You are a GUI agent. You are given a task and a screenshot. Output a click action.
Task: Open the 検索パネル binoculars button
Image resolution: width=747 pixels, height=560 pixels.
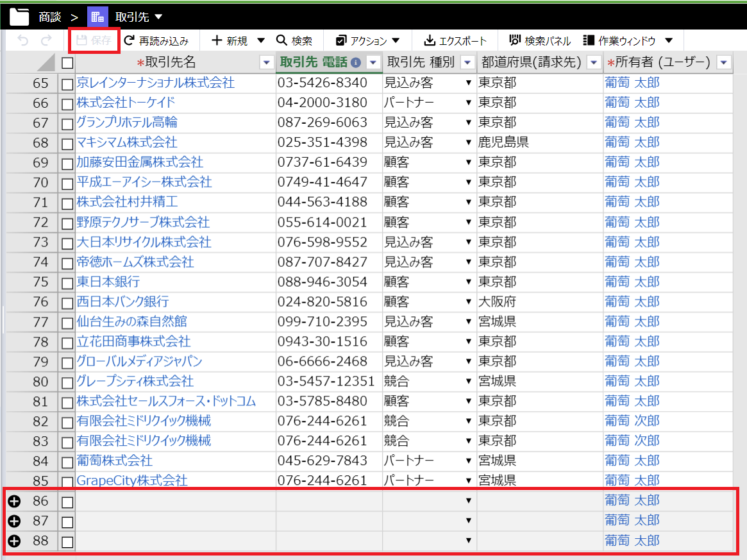[x=539, y=41]
